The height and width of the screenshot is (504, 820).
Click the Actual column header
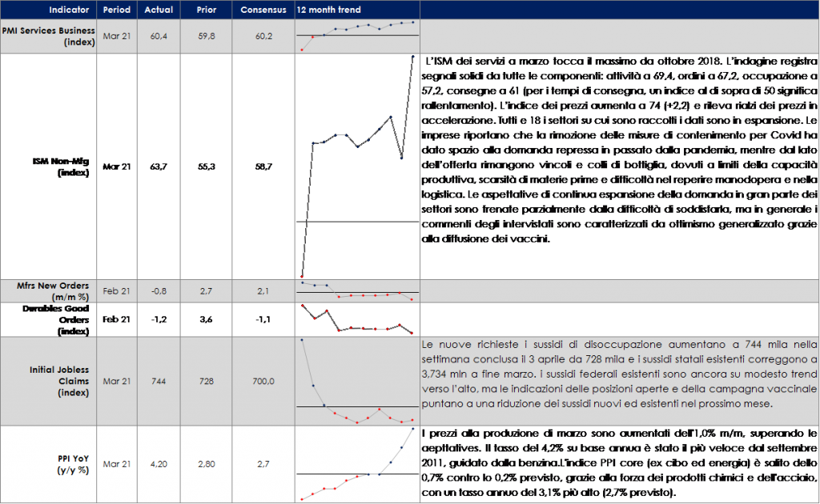pyautogui.click(x=159, y=10)
